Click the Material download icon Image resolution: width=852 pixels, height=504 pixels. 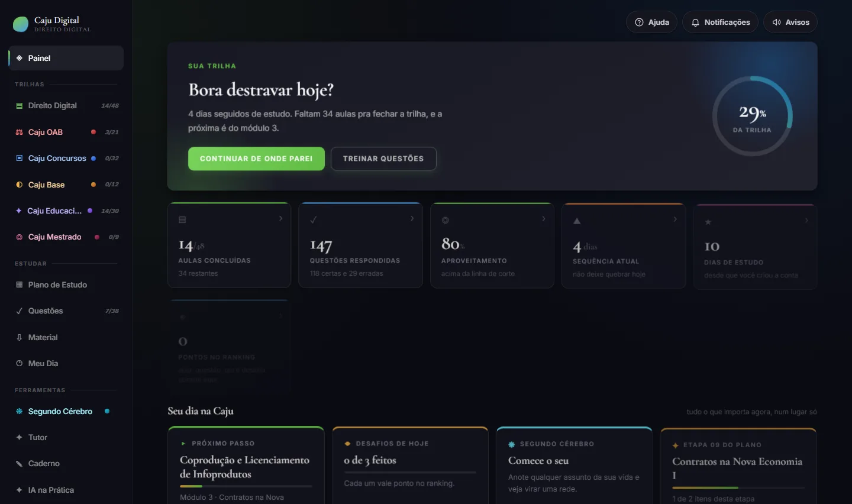[x=20, y=337]
